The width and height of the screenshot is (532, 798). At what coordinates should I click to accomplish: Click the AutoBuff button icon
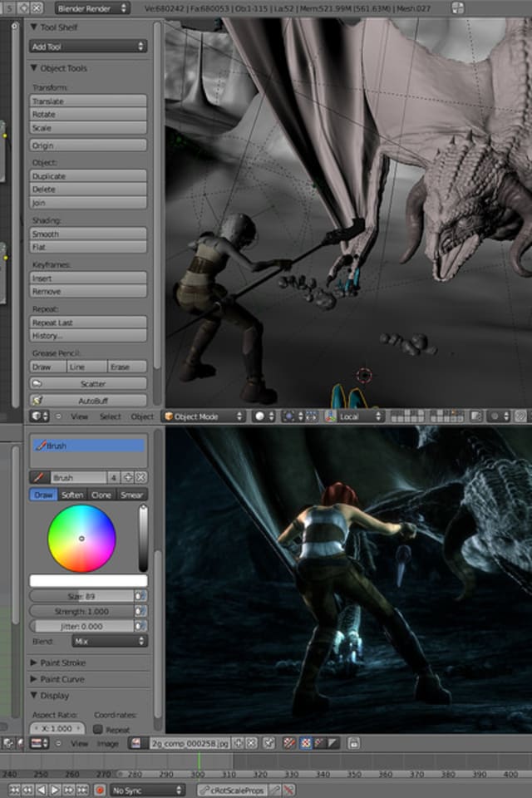[x=37, y=401]
